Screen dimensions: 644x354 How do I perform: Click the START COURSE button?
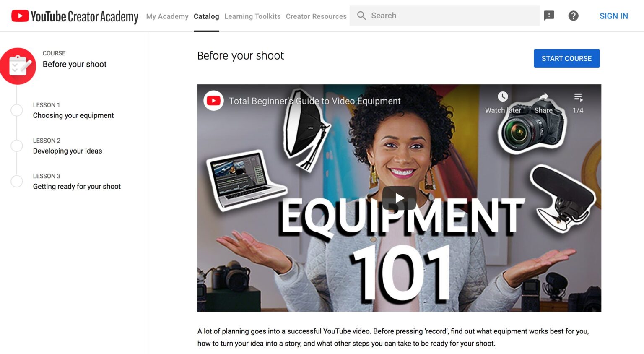coord(566,58)
